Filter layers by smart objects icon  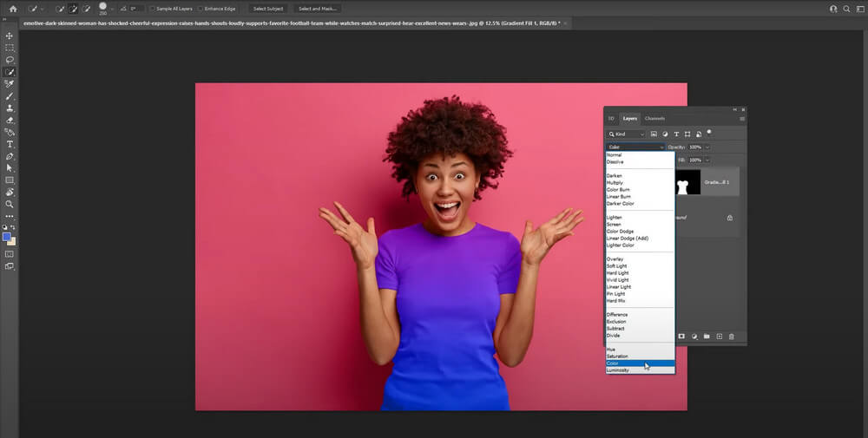tap(699, 134)
